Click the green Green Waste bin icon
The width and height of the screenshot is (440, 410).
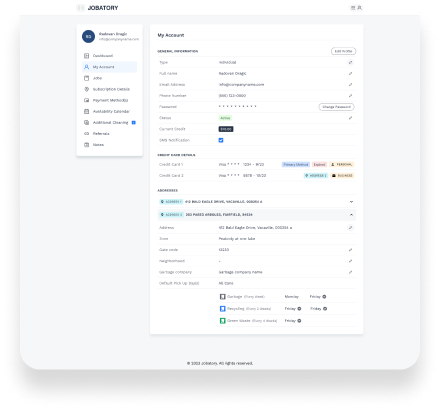coord(222,321)
